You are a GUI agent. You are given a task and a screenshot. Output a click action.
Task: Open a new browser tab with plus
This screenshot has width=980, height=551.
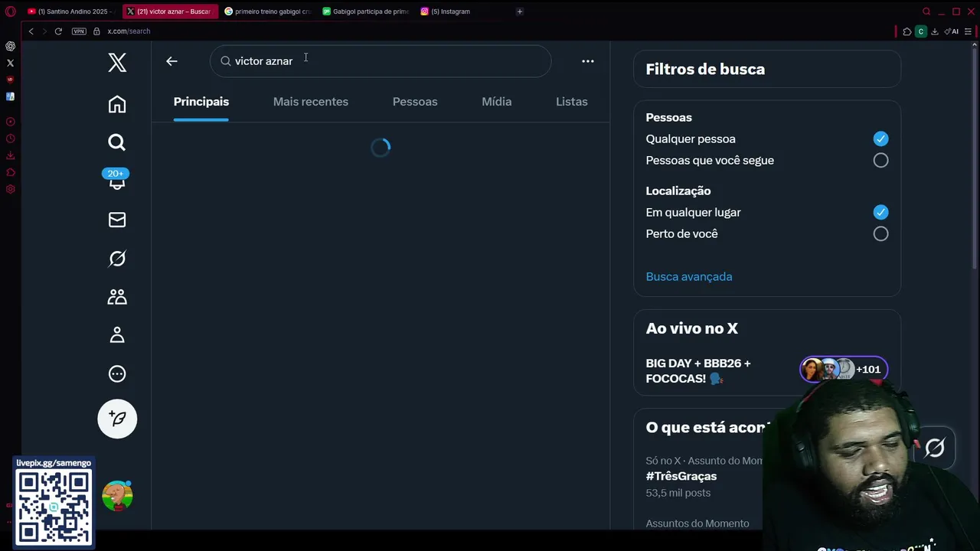tap(520, 11)
